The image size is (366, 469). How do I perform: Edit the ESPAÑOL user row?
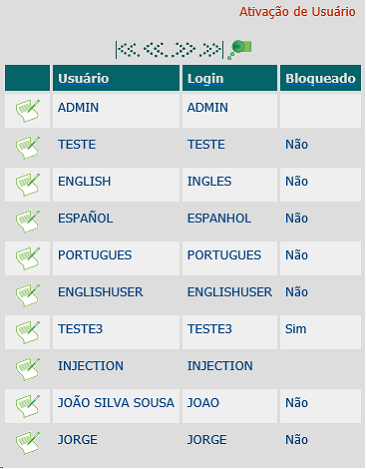(x=28, y=221)
